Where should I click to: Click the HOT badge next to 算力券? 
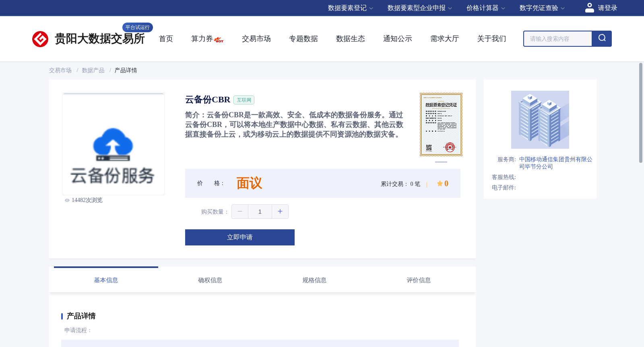click(x=219, y=40)
